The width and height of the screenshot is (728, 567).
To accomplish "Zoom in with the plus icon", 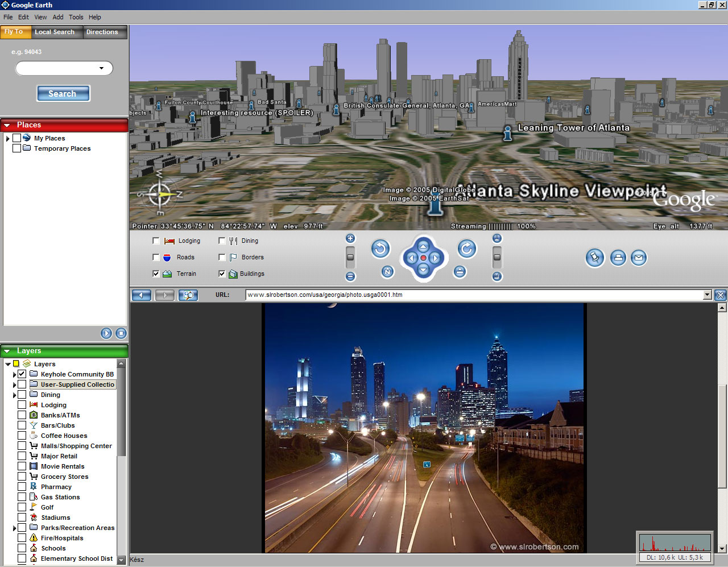I will 350,238.
